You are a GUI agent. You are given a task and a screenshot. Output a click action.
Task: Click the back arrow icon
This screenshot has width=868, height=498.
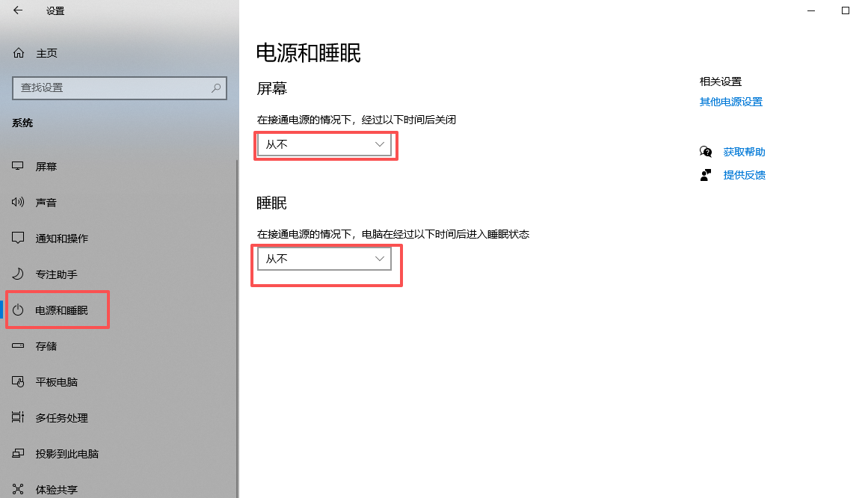coord(18,10)
